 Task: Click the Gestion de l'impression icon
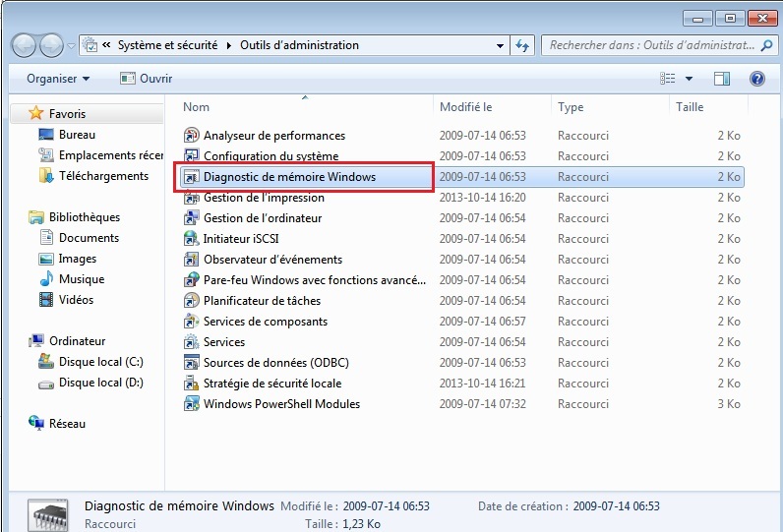[x=191, y=197]
